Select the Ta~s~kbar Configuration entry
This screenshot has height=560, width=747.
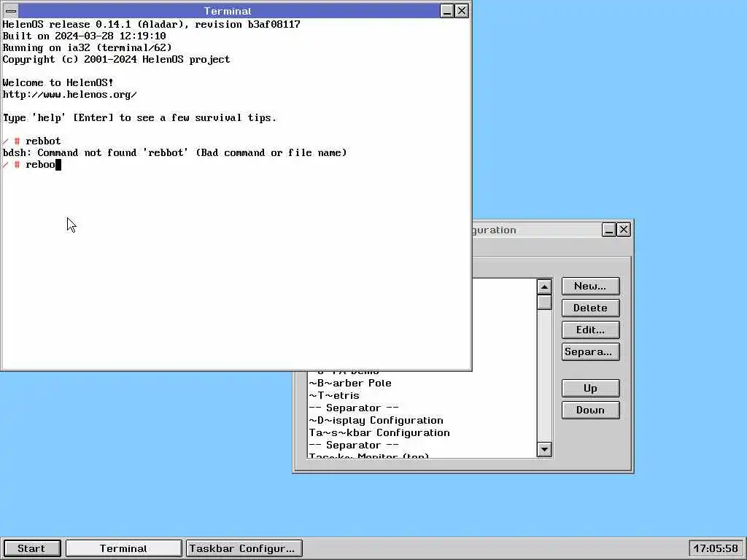click(422, 433)
